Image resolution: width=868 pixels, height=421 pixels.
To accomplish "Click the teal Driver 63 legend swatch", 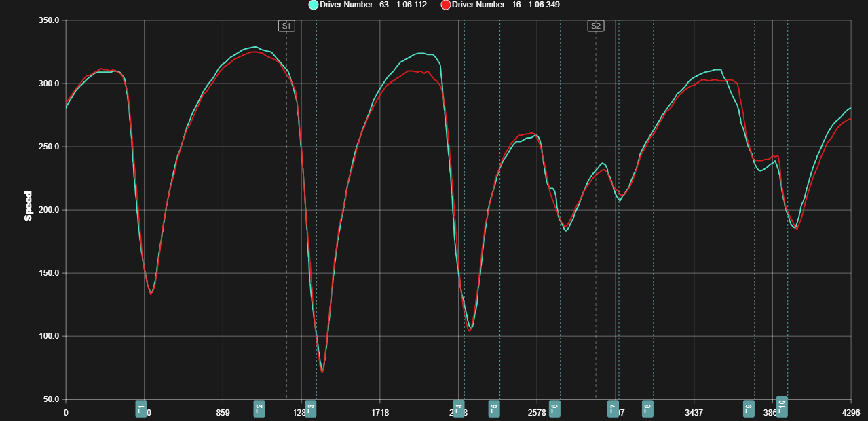I will [x=313, y=5].
